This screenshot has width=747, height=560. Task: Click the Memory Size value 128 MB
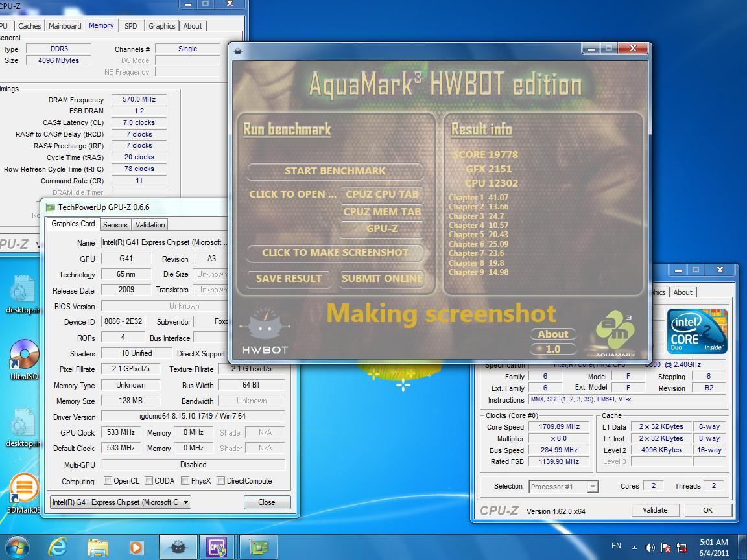pyautogui.click(x=131, y=401)
